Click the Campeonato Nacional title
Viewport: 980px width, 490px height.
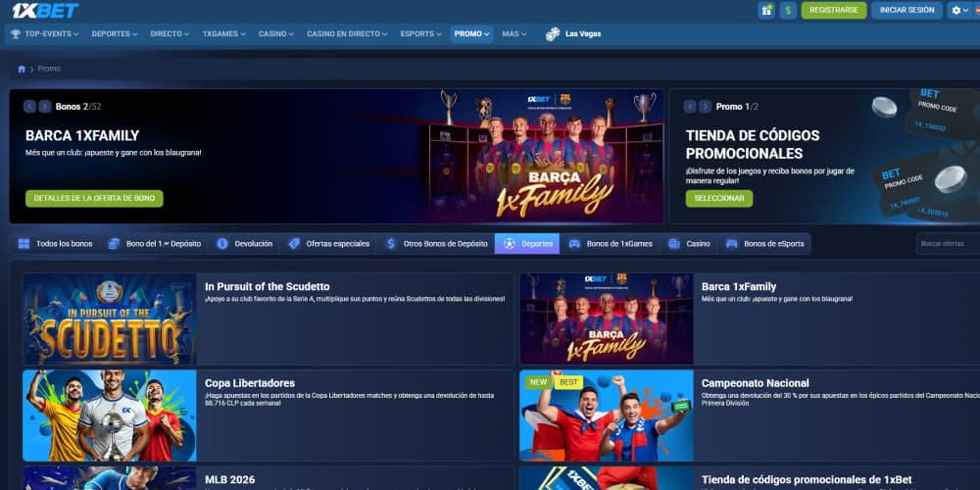coord(755,383)
